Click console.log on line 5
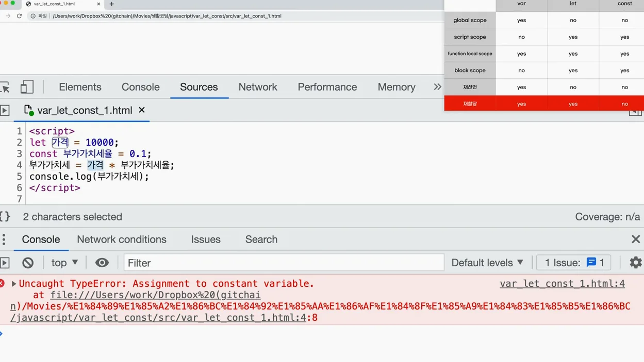 coord(60,177)
